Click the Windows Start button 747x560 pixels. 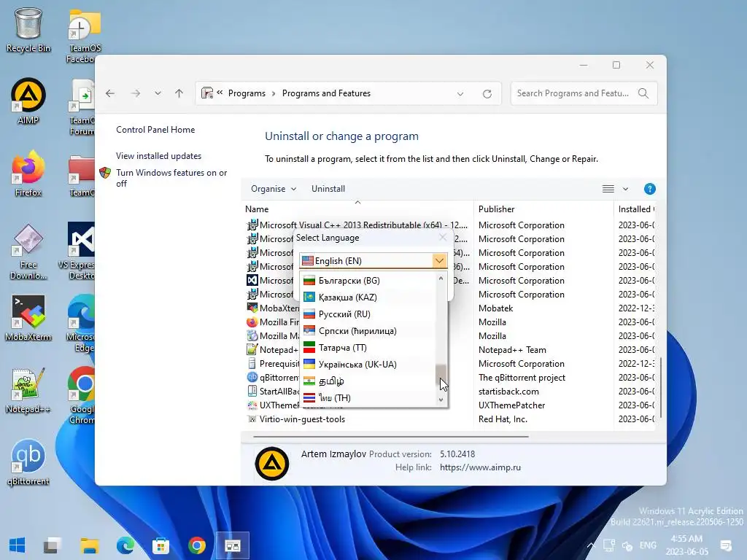[18, 545]
